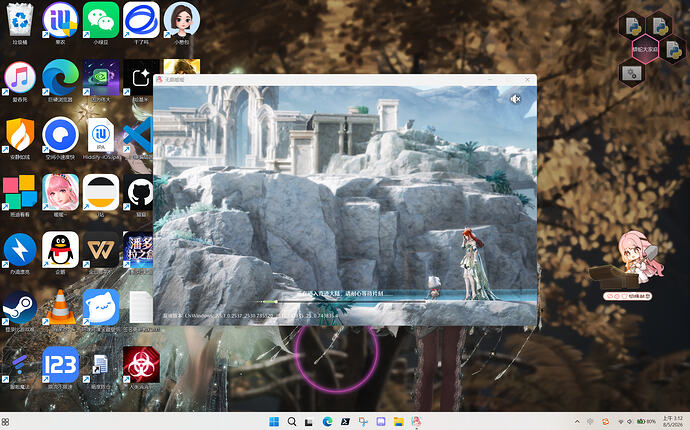Image resolution: width=690 pixels, height=430 pixels.
Task: Select the document shortcut beside Plague Inc
Action: tap(101, 364)
